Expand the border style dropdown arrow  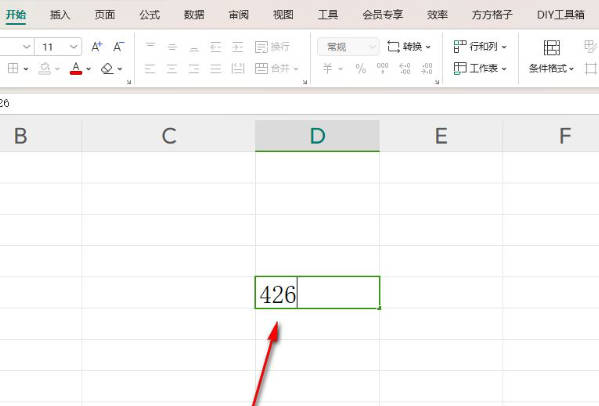coord(26,69)
